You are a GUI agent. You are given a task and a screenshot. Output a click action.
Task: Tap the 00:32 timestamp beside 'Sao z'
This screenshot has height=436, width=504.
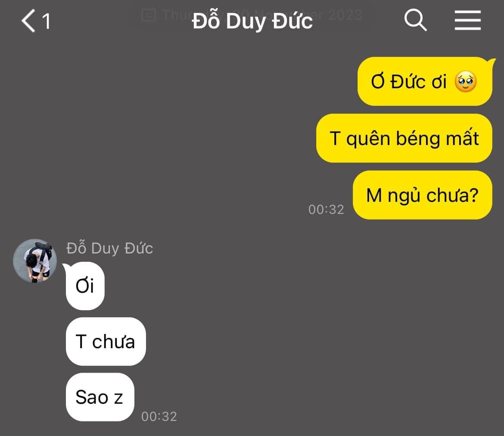point(159,416)
